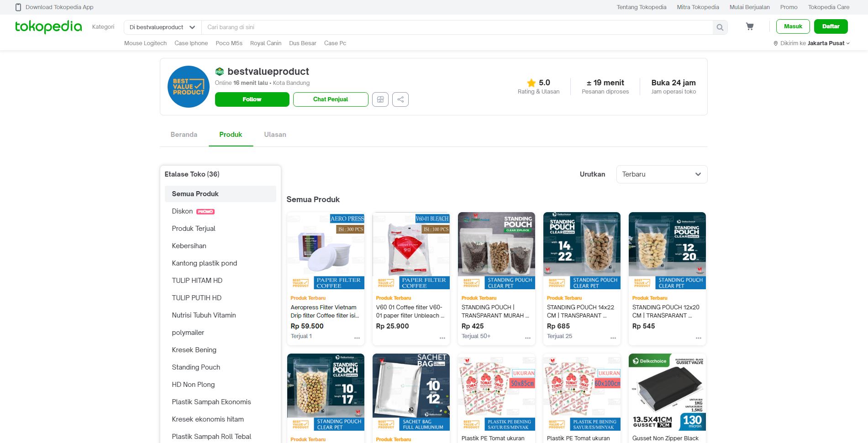Click the PRO merchant badge icon
868x443 pixels.
tap(220, 72)
